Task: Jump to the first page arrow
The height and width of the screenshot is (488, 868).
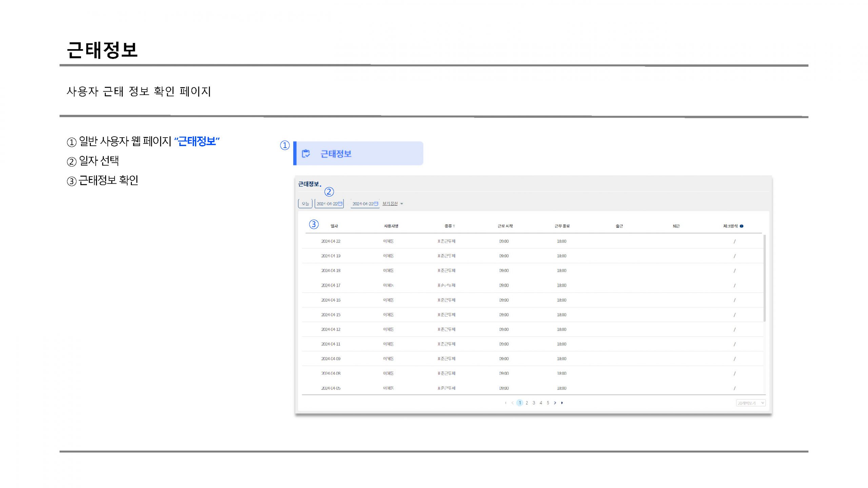Action: pos(506,403)
